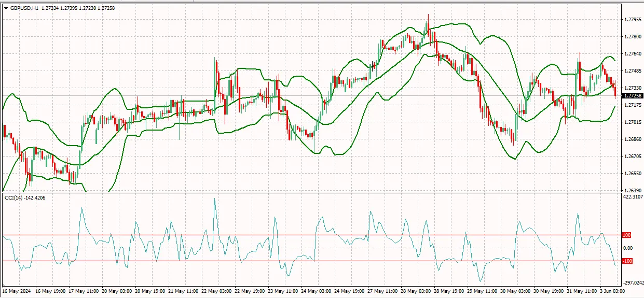
Task: Click the 1.27800 price scale label
Action: coord(633,37)
